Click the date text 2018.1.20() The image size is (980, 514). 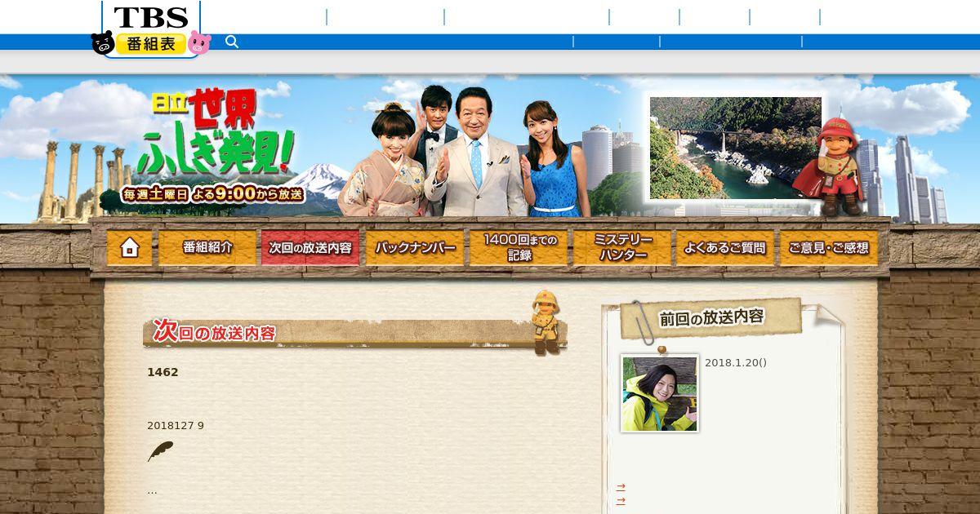(x=736, y=363)
